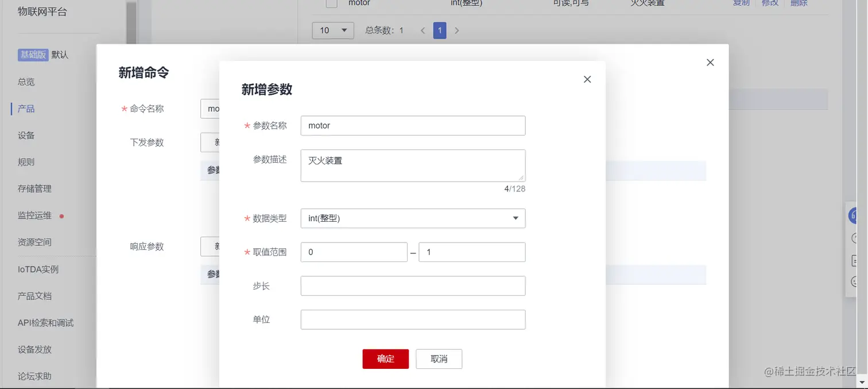Open the 数据类型 dropdown
The width and height of the screenshot is (868, 389).
[x=413, y=218]
